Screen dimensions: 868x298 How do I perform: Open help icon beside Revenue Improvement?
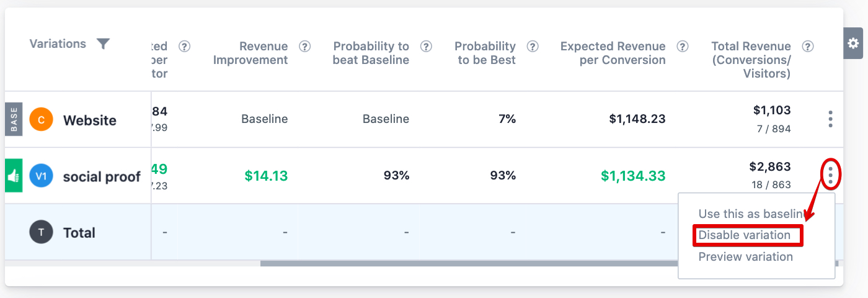tap(304, 47)
